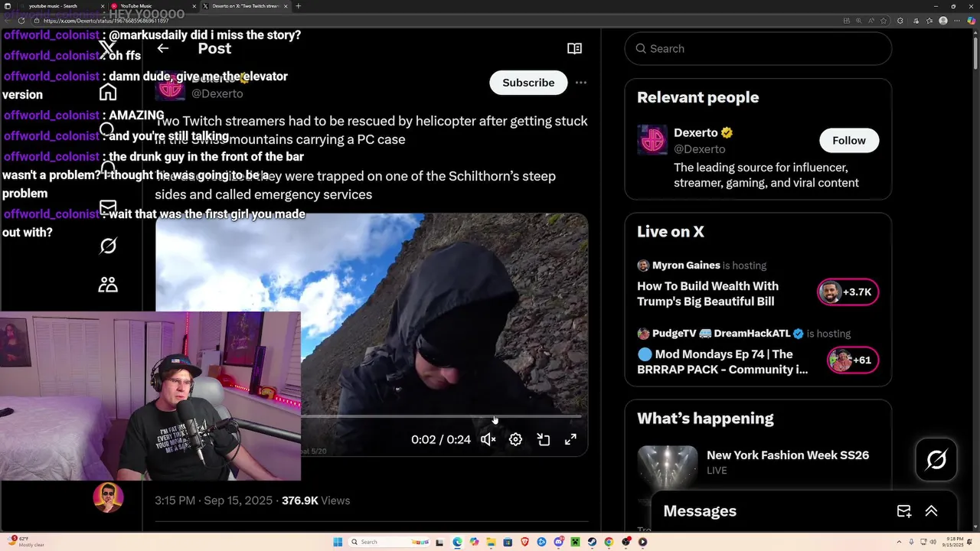
Task: Open Communities from the left sidebar
Action: [108, 285]
